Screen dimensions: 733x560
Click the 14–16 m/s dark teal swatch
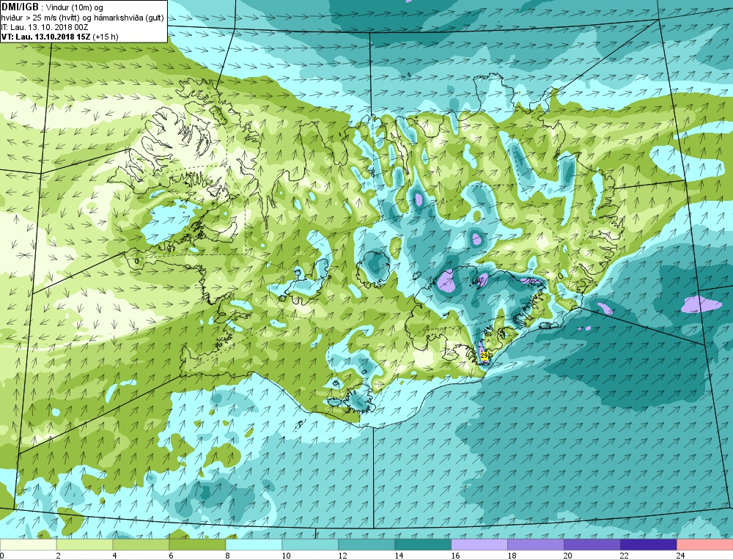(423, 545)
